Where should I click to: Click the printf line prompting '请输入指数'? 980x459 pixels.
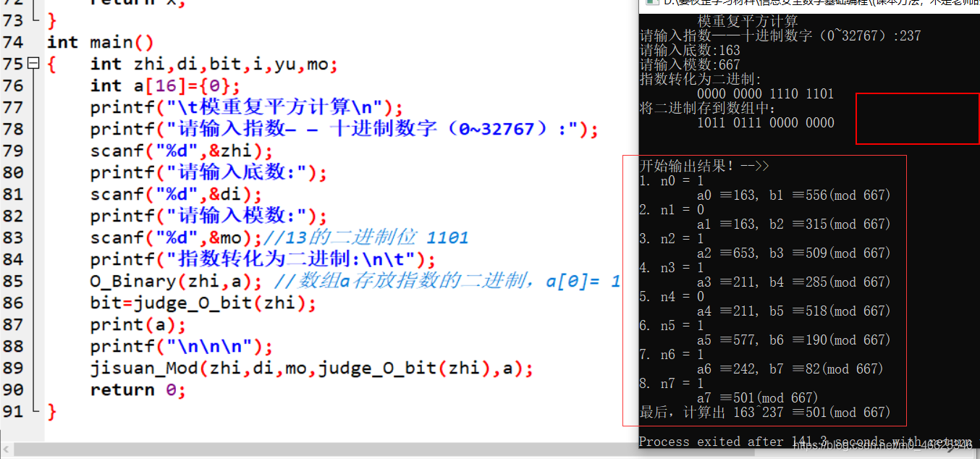point(345,129)
